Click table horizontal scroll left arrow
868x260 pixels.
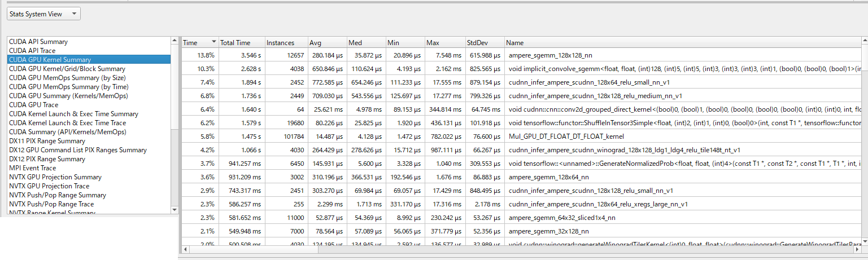click(x=185, y=249)
